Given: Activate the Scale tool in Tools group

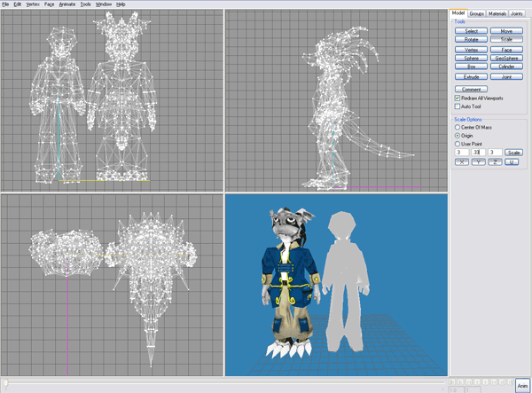Looking at the screenshot, I should [x=506, y=39].
